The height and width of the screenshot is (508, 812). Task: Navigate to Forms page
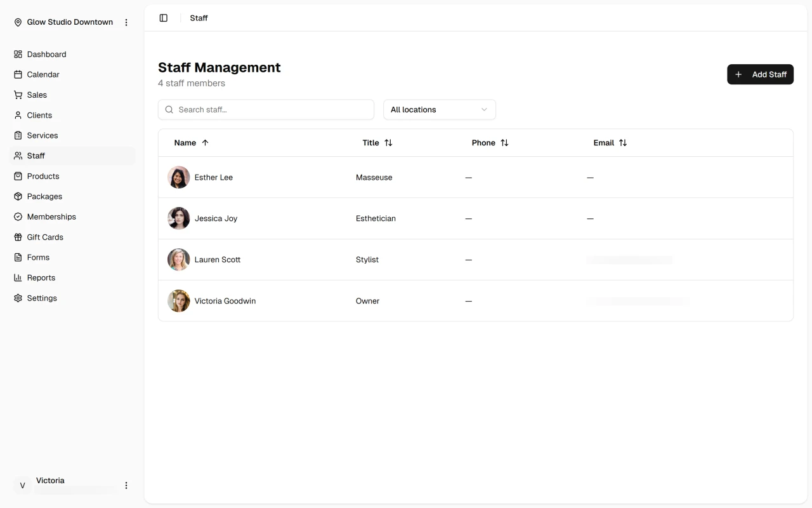pyautogui.click(x=72, y=257)
